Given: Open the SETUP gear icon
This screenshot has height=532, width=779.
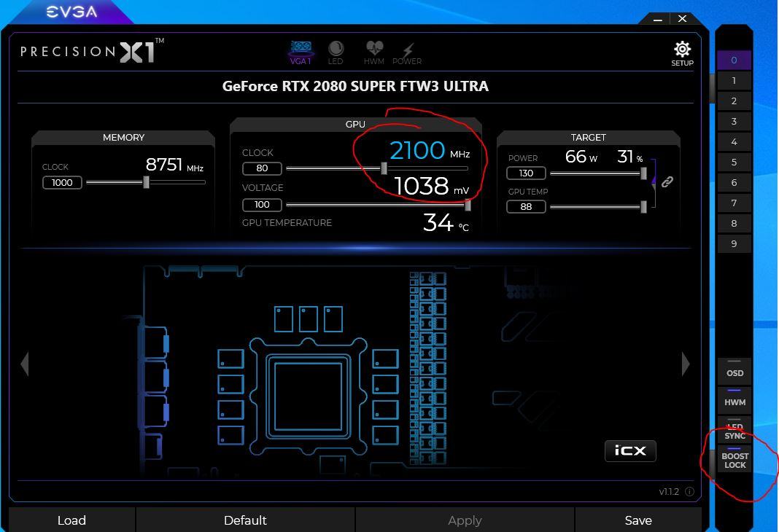Looking at the screenshot, I should pyautogui.click(x=682, y=54).
